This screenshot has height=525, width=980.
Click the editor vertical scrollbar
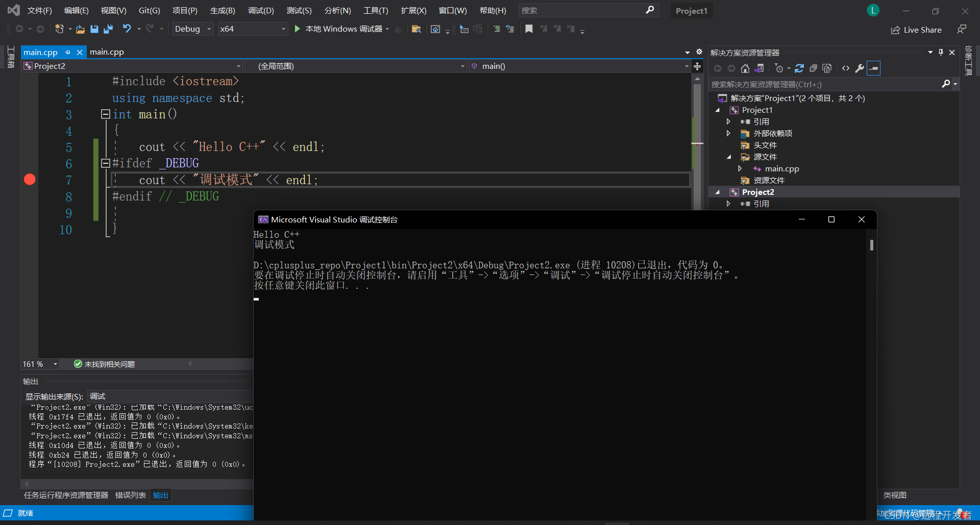coord(697,143)
